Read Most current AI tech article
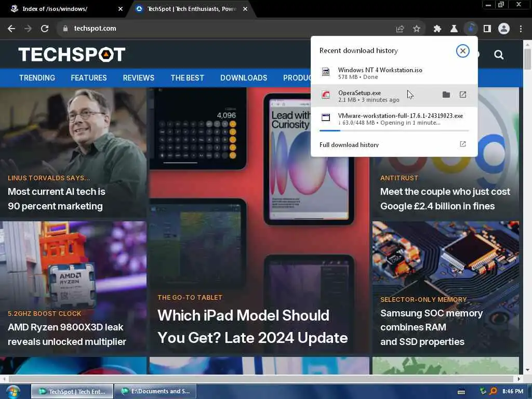 [x=56, y=199]
